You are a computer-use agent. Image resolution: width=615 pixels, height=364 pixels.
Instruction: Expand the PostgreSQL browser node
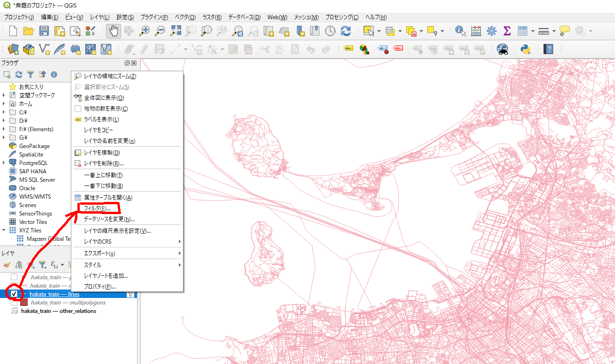4,163
